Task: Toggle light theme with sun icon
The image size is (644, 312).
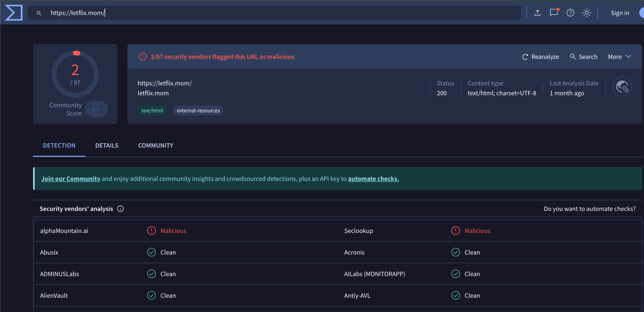Action: click(587, 13)
